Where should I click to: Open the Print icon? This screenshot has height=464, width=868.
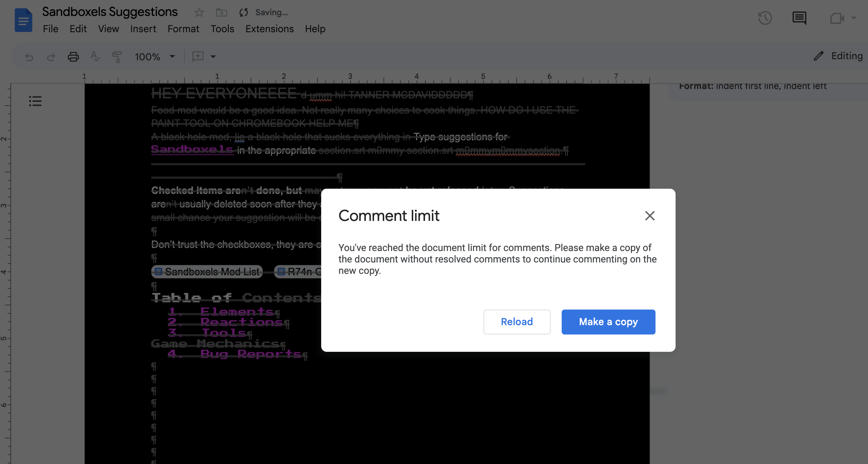(73, 56)
